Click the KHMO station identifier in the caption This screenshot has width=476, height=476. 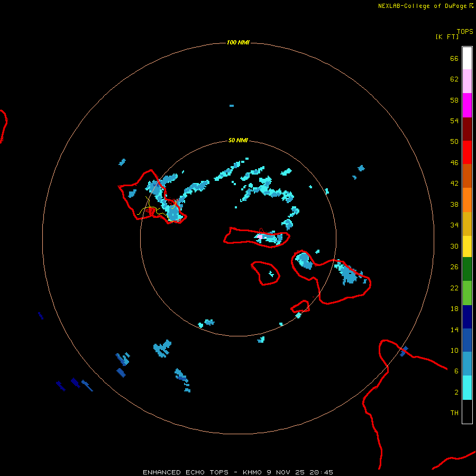click(x=252, y=472)
